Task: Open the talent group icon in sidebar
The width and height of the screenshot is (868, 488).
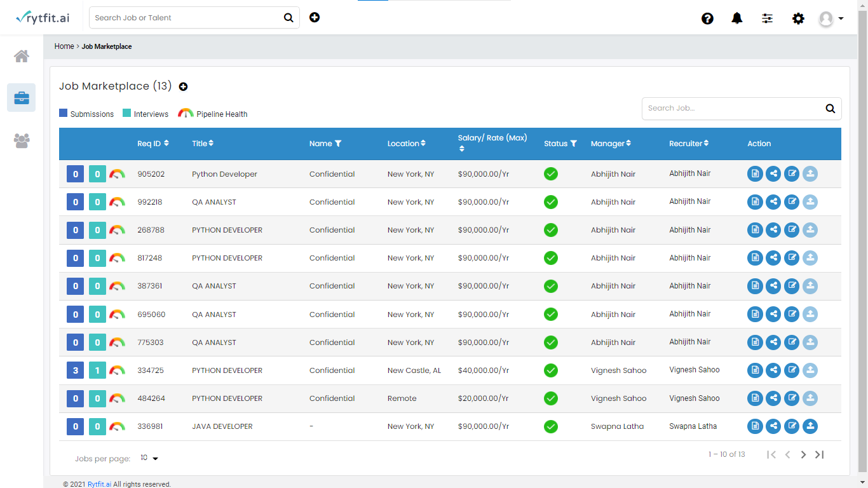Action: coord(22,140)
